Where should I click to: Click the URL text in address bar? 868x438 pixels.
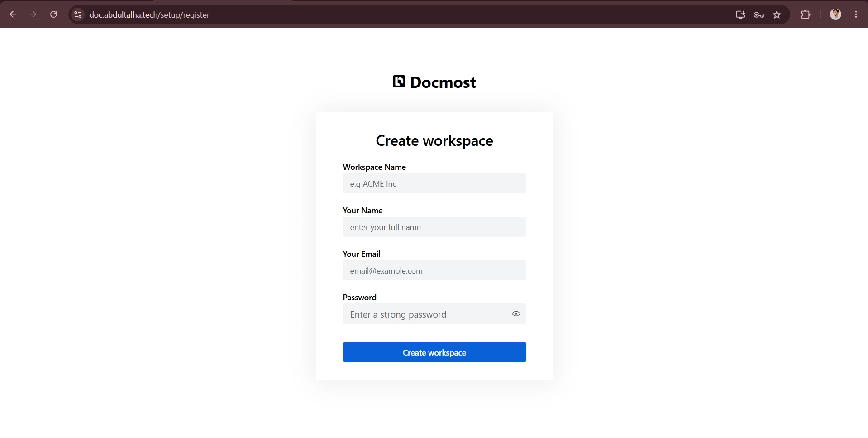tap(149, 15)
